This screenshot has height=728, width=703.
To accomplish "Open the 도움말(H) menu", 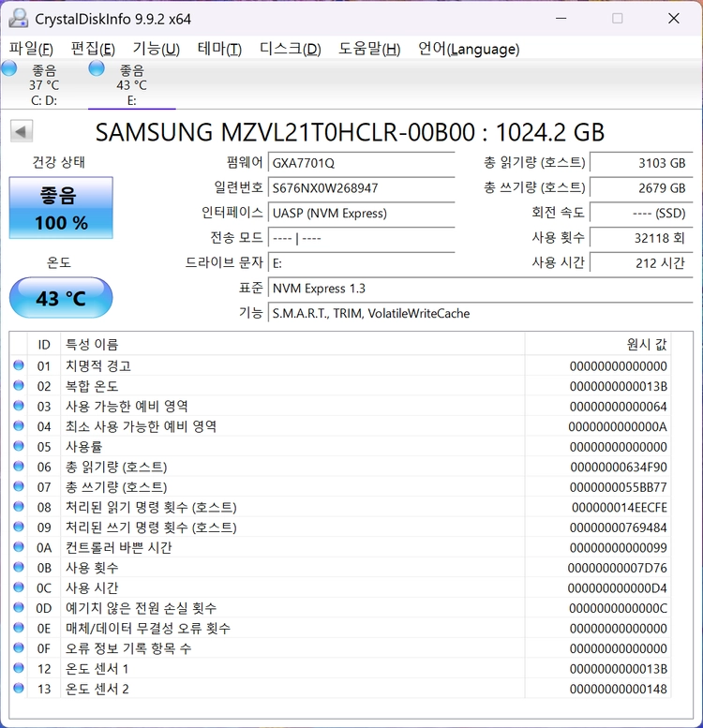I will tap(369, 49).
